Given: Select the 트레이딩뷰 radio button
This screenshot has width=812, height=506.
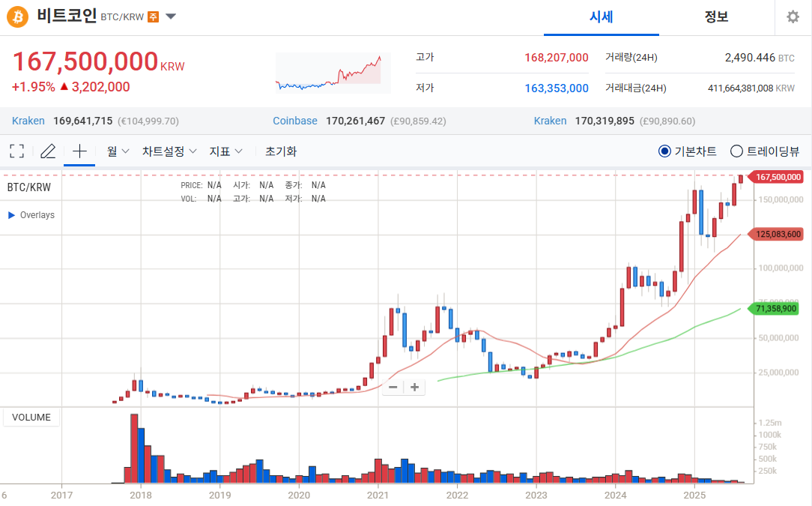Looking at the screenshot, I should (736, 151).
